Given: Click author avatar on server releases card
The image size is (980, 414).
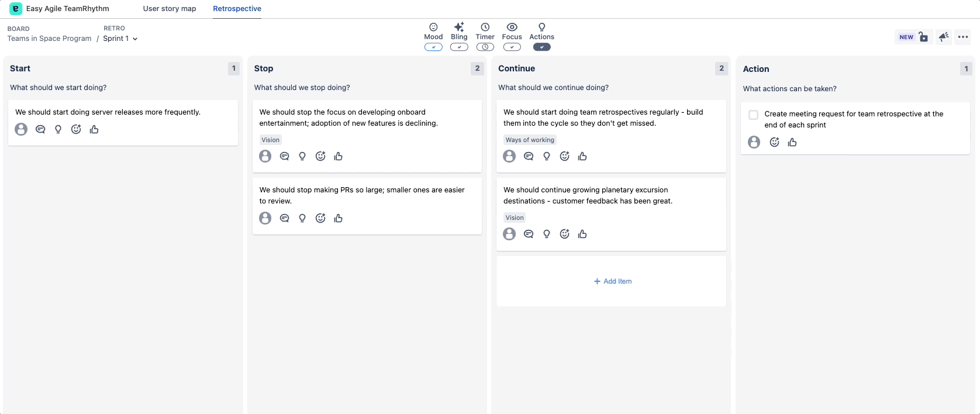Looking at the screenshot, I should tap(21, 129).
